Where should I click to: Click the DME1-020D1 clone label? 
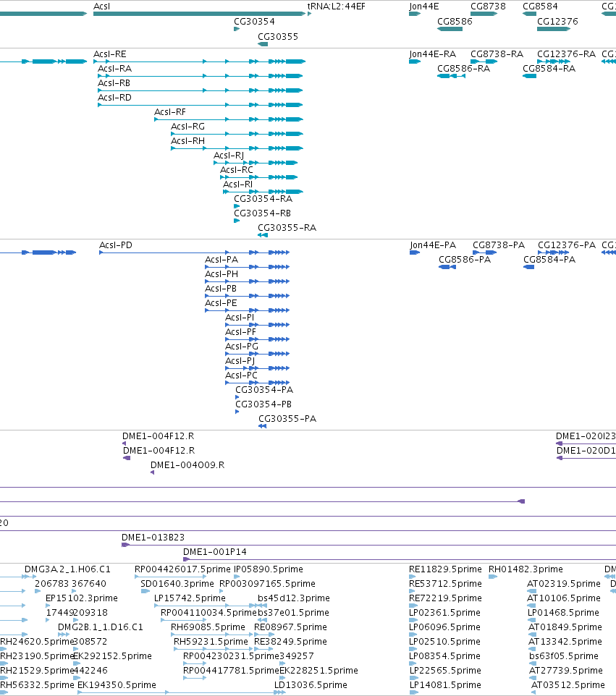[586, 451]
